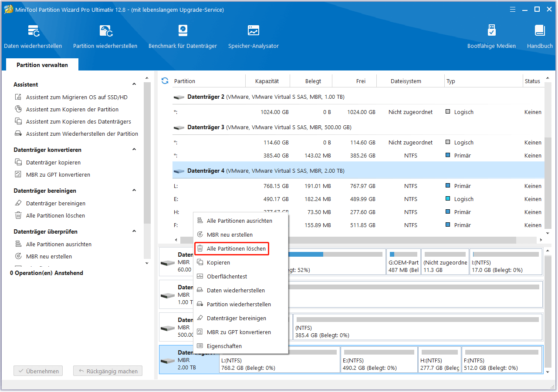
Task: Collapse the Datenträger bereinigen section
Action: [x=134, y=191]
